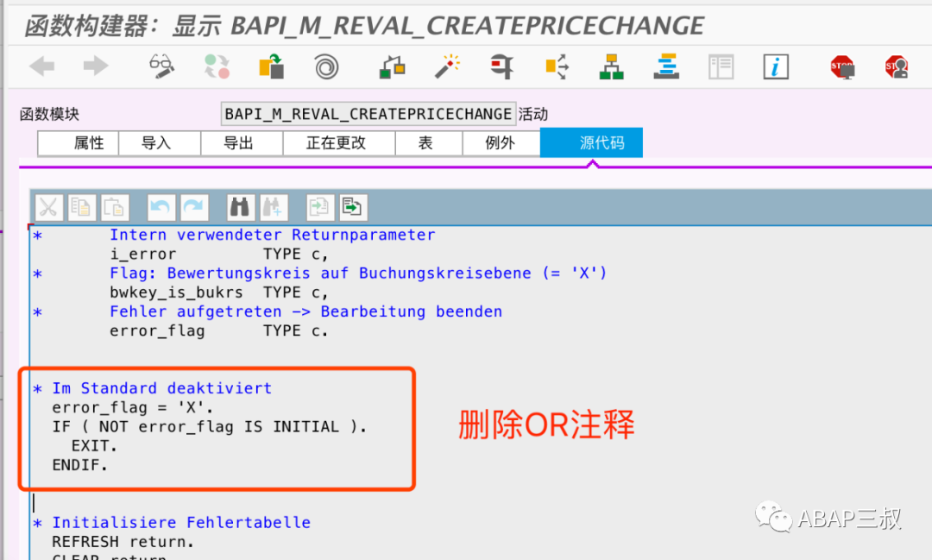Click the back arrow icon
The width and height of the screenshot is (932, 560).
pyautogui.click(x=42, y=66)
